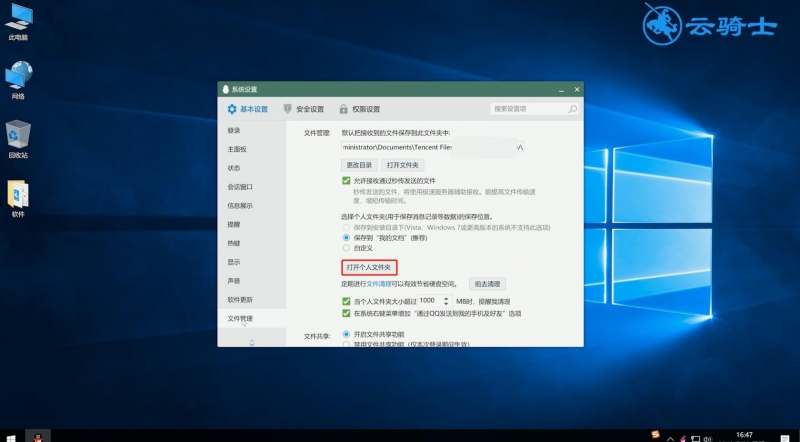Click the 1000 MB value field

429,301
